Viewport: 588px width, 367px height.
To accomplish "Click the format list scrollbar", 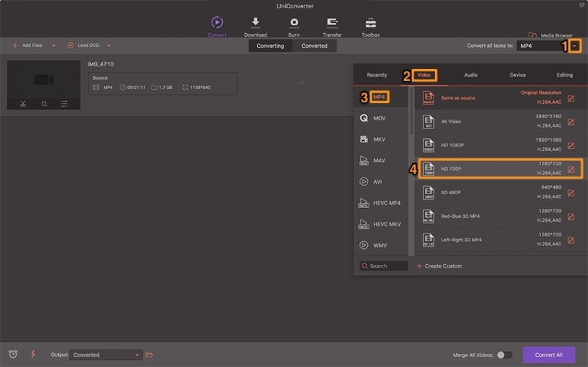I will tap(412, 111).
